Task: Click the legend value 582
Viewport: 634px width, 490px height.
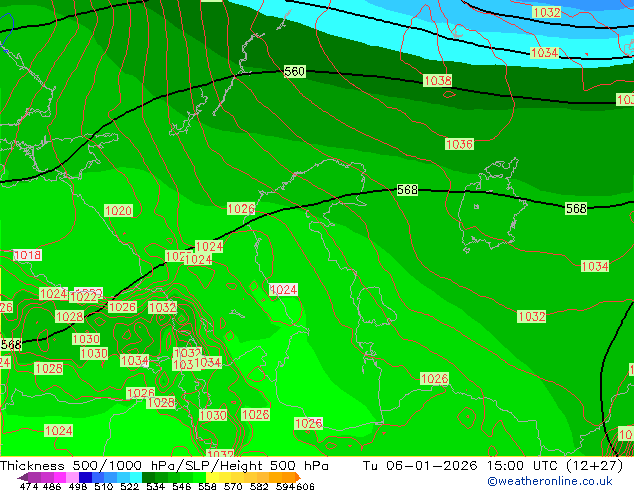Action: click(x=259, y=486)
